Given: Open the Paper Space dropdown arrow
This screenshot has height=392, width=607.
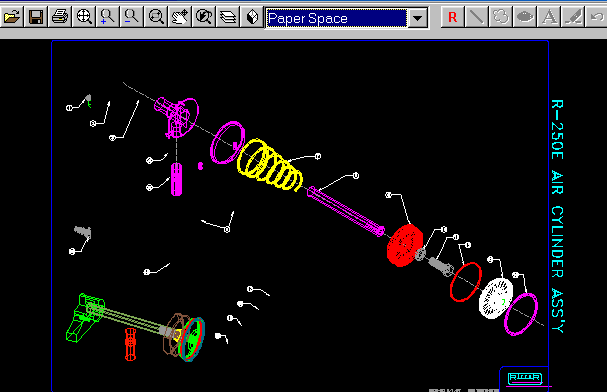Looking at the screenshot, I should (417, 18).
